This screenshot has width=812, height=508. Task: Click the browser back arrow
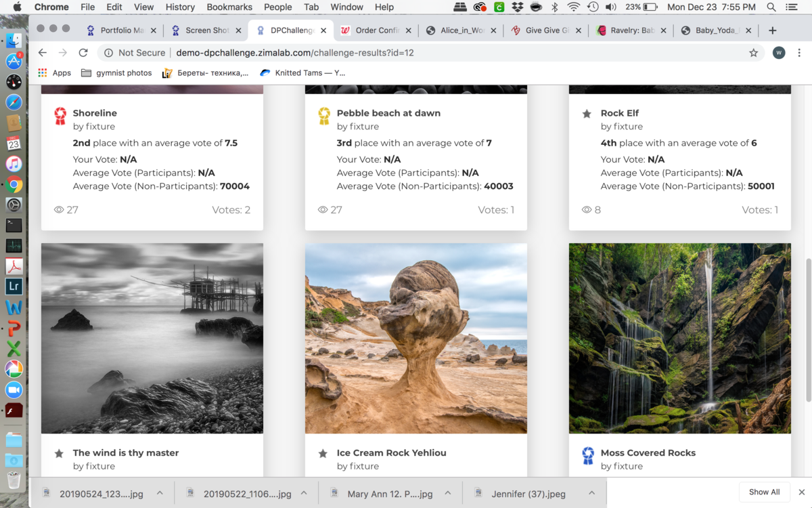42,53
